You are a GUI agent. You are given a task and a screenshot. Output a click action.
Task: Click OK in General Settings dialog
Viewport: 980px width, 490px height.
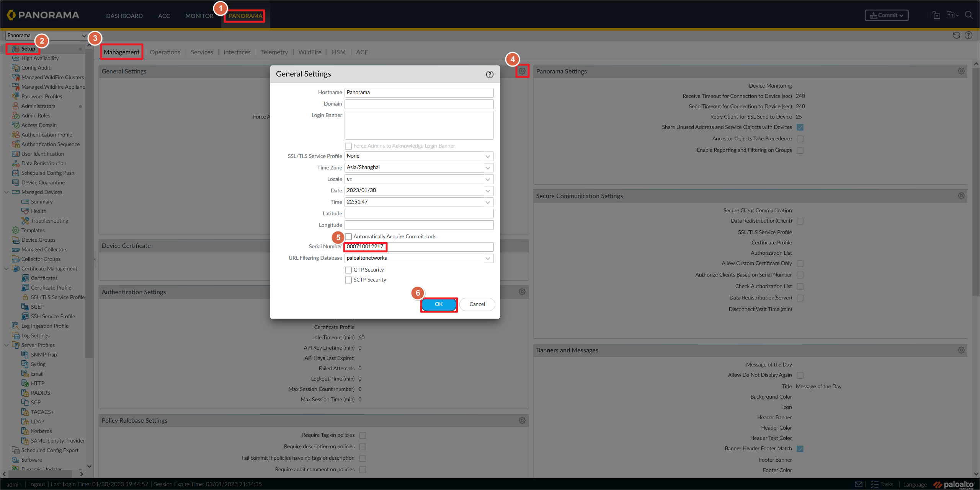(439, 304)
